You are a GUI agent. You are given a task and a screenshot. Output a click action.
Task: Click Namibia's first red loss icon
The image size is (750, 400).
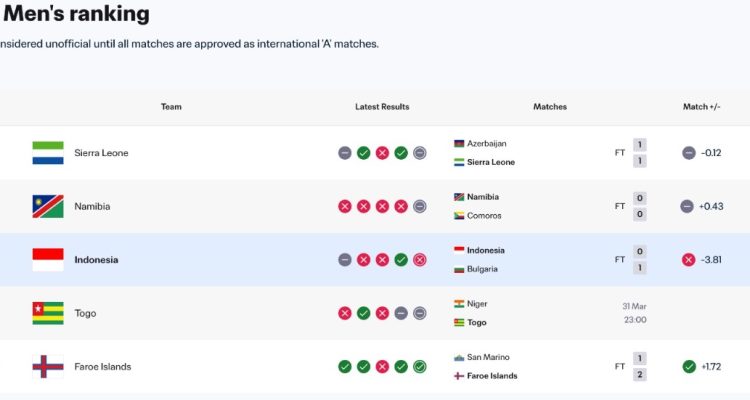345,206
